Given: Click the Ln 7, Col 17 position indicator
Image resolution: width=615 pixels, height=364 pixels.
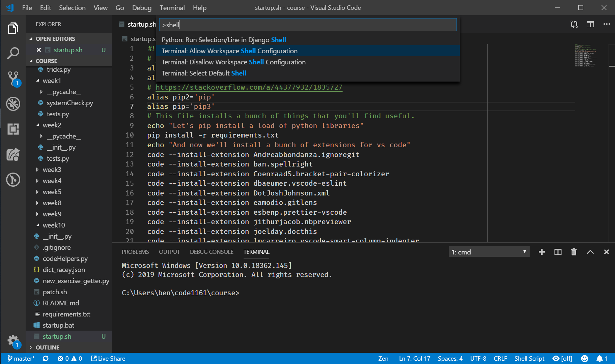Looking at the screenshot, I should [415, 358].
